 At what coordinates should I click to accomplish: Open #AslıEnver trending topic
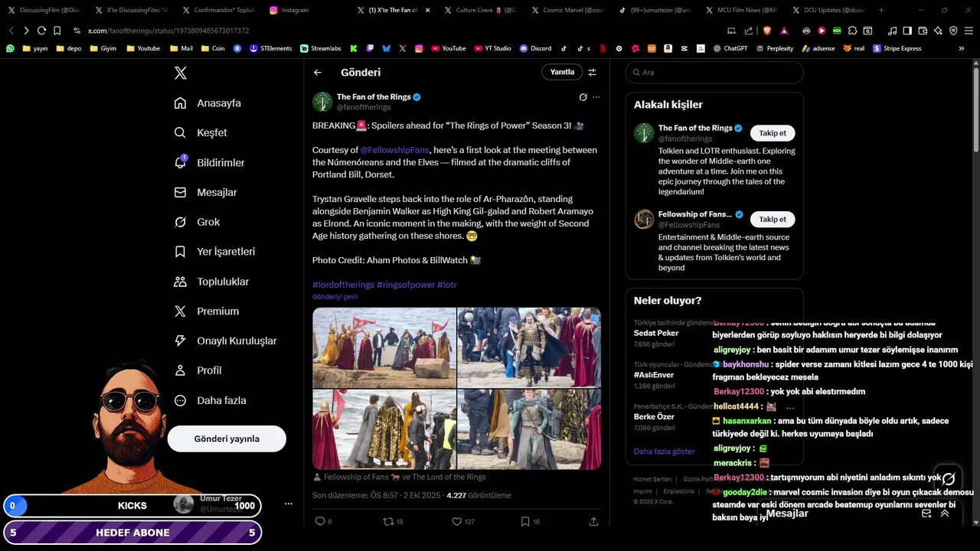[654, 375]
